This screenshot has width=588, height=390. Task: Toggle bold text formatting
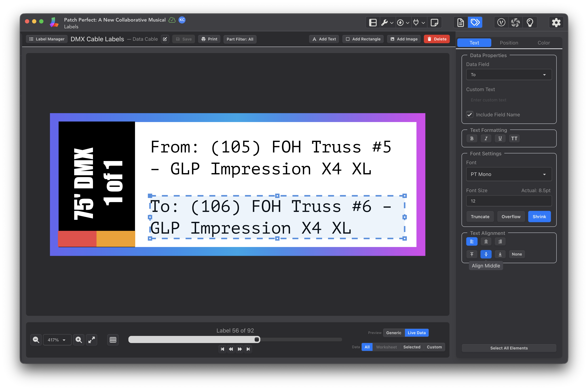pyautogui.click(x=472, y=139)
